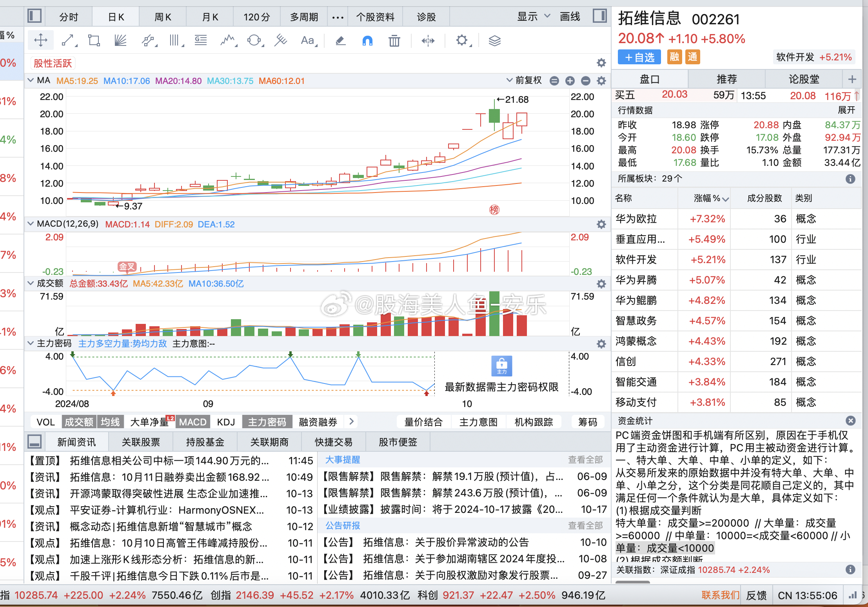
Task: Collapse the MA indicator panel
Action: (31, 80)
